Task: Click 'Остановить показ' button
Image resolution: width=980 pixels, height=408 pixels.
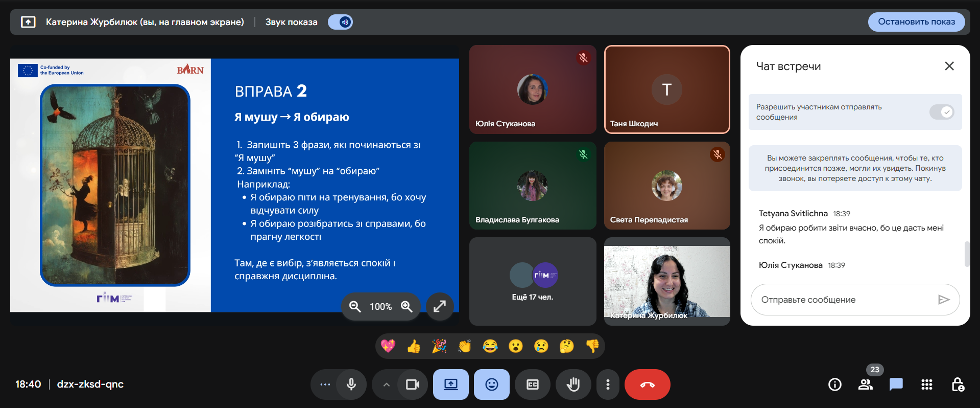Action: [x=916, y=22]
